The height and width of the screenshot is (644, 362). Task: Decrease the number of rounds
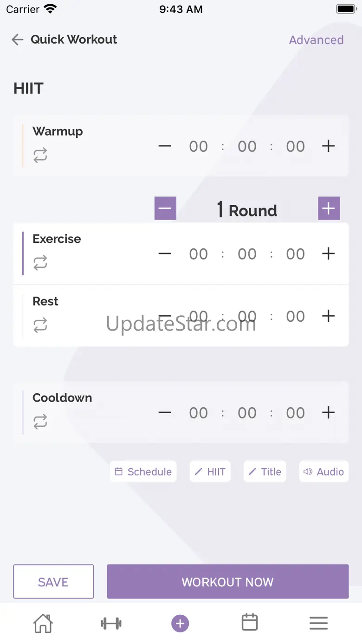coord(165,208)
